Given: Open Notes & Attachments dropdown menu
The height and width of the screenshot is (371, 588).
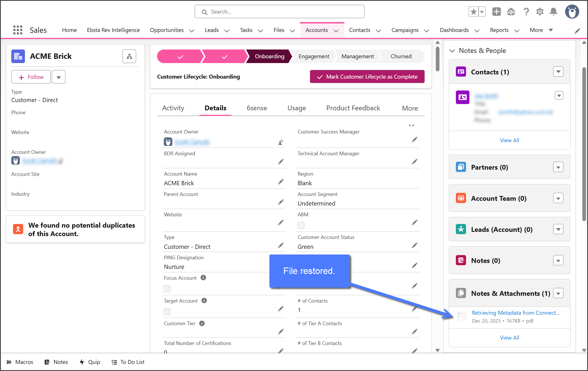Looking at the screenshot, I should (558, 293).
